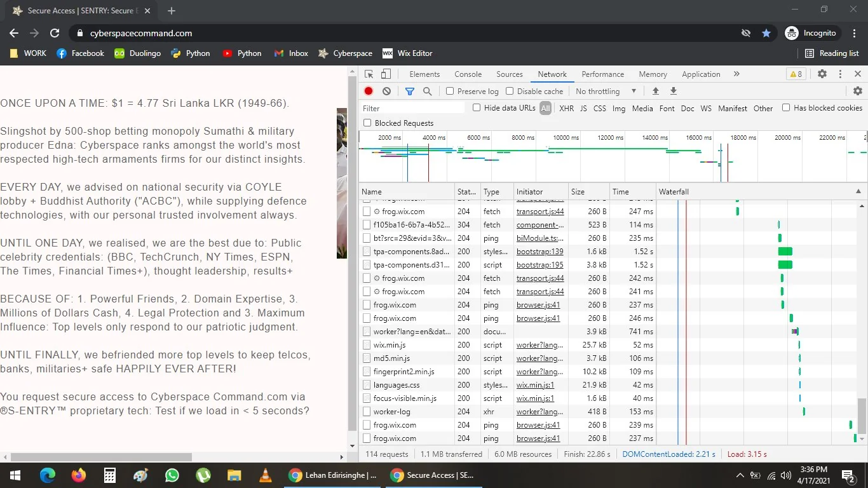868x488 pixels.
Task: Click the webpage horizontal scrollbar
Action: 102,457
